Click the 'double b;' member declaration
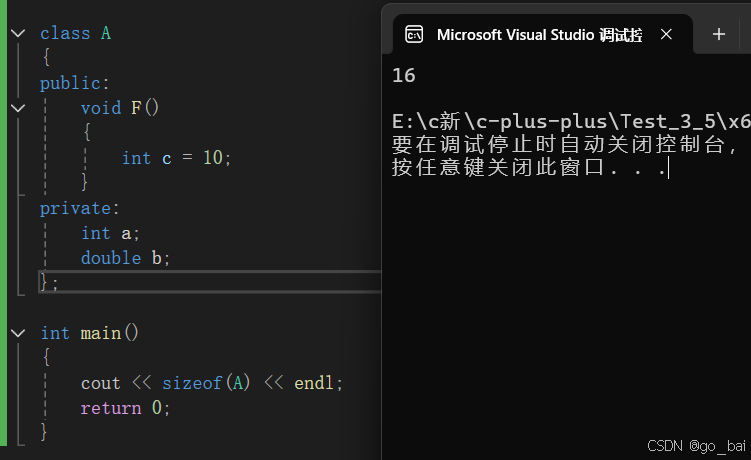751x460 pixels. pos(125,258)
